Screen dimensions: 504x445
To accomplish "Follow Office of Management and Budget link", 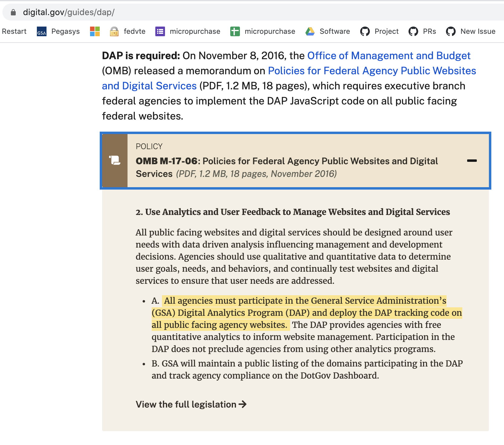I will click(x=389, y=56).
